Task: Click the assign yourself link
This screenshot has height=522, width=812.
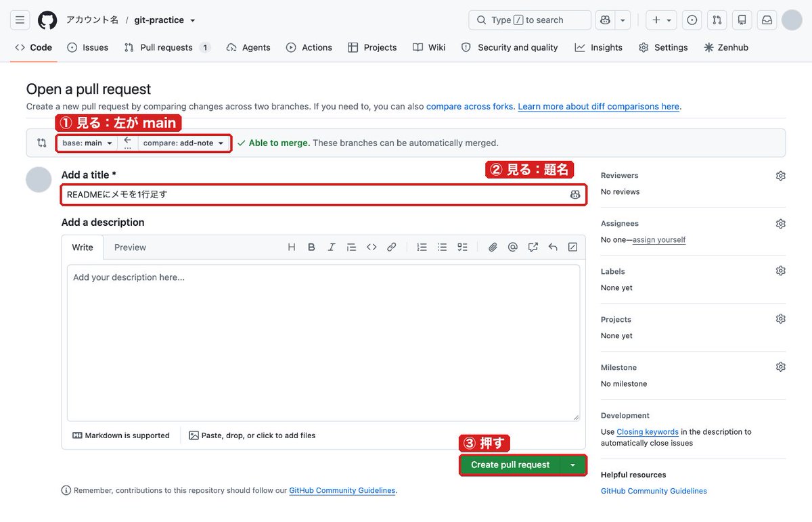Action: (659, 240)
